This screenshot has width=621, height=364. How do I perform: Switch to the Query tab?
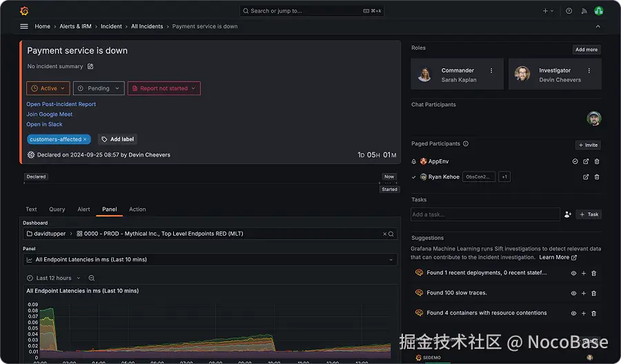57,210
